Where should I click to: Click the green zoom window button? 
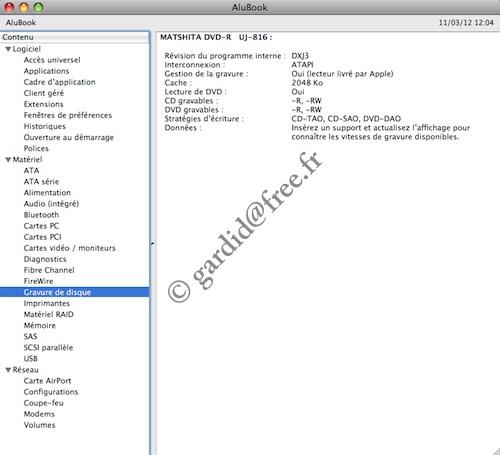click(x=38, y=7)
